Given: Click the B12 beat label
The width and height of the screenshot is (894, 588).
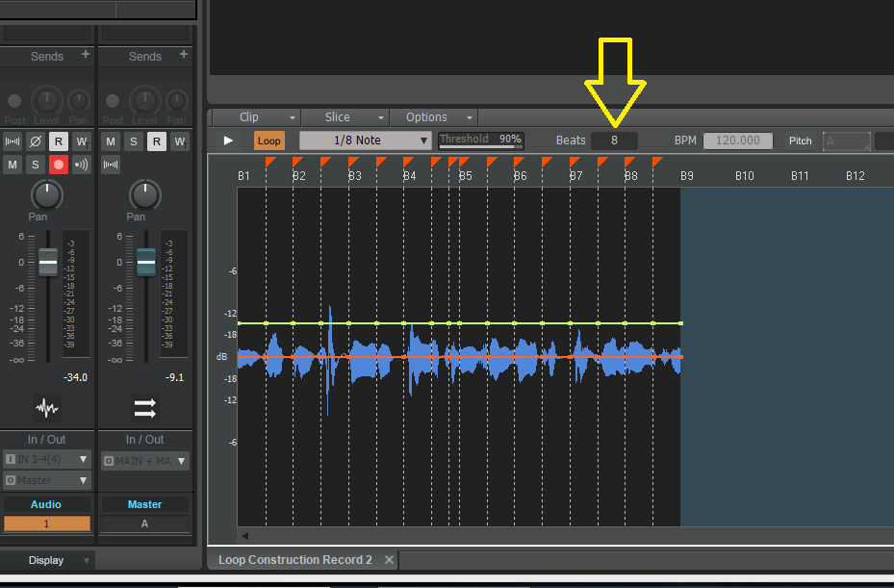Looking at the screenshot, I should [856, 176].
